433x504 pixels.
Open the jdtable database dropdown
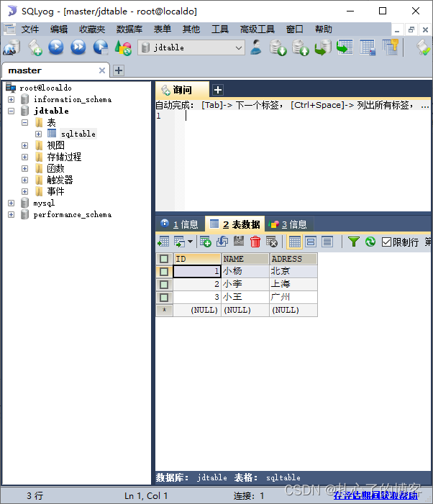click(x=239, y=47)
